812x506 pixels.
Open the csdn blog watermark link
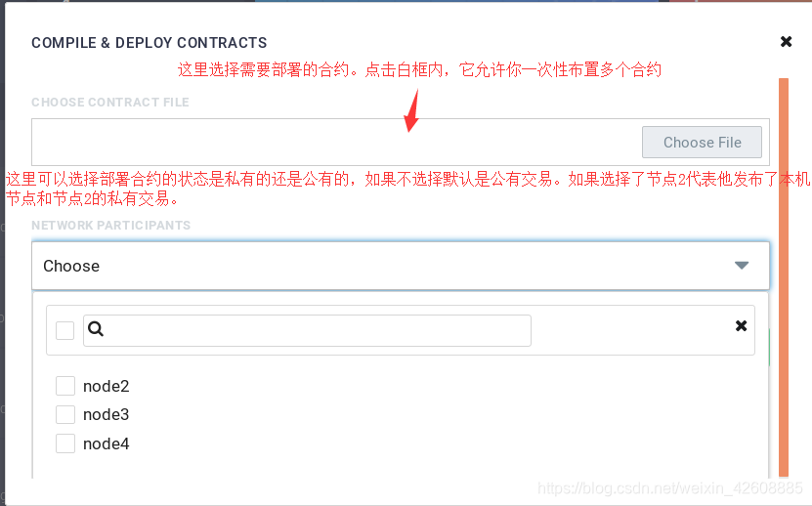[x=669, y=487]
